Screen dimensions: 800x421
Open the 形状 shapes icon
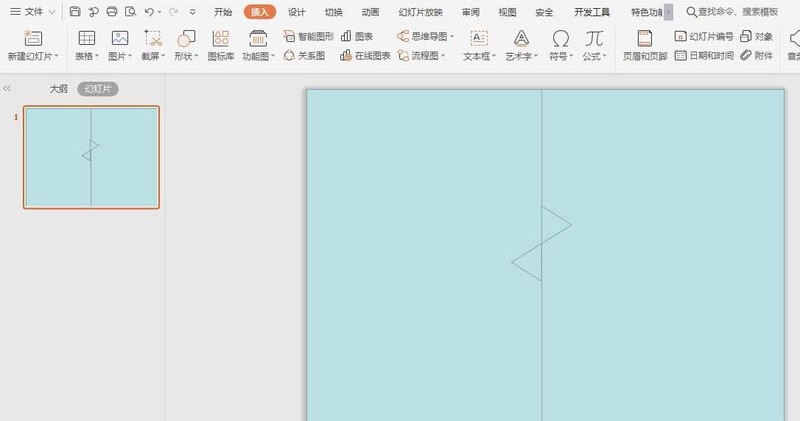pos(186,38)
